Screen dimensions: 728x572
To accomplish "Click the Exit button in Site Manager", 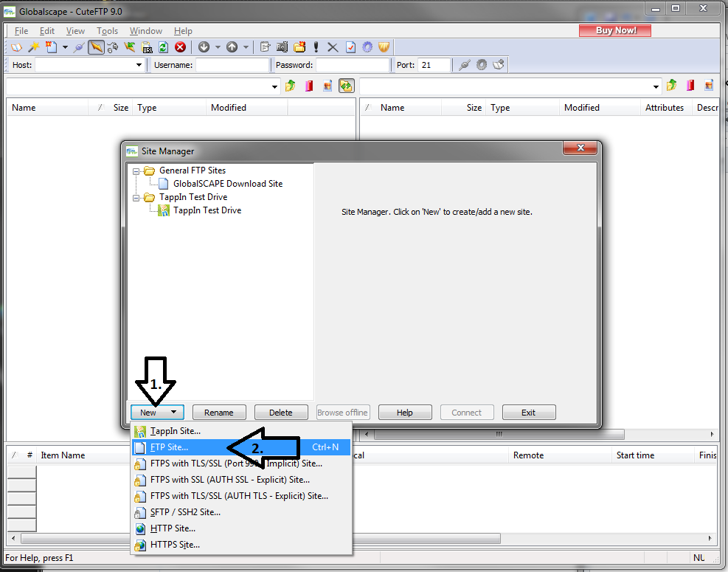I will pyautogui.click(x=529, y=413).
